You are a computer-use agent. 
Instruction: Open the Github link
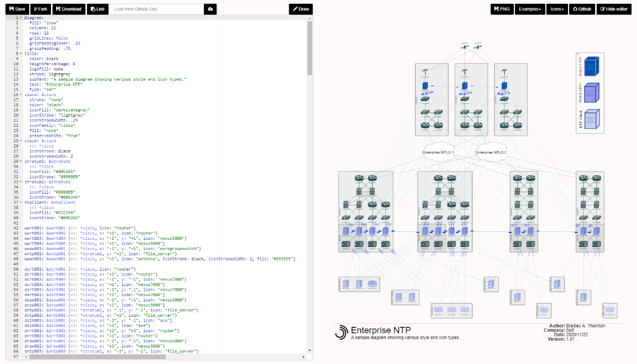point(582,9)
